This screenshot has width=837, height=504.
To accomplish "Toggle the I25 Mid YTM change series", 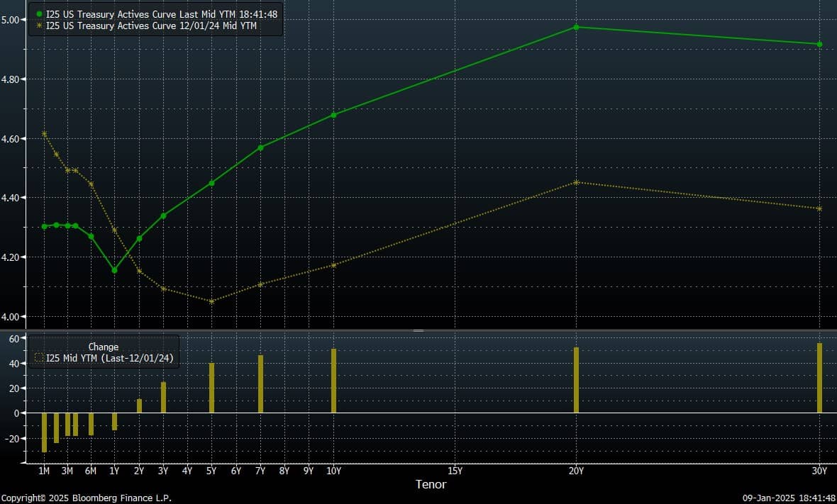I will 109,358.
